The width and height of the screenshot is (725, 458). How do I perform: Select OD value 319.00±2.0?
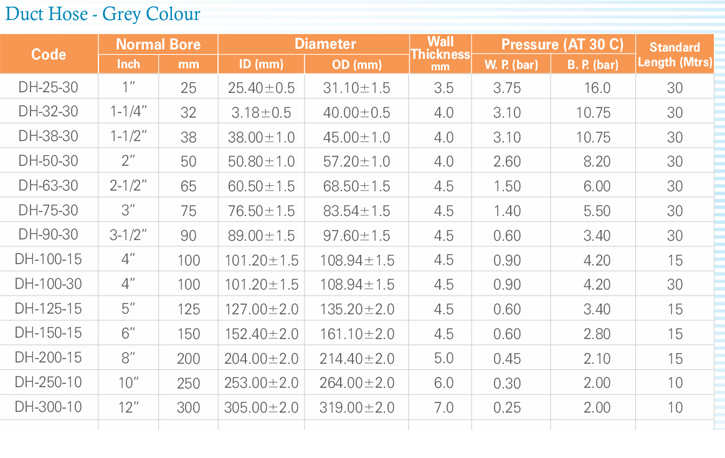356,408
